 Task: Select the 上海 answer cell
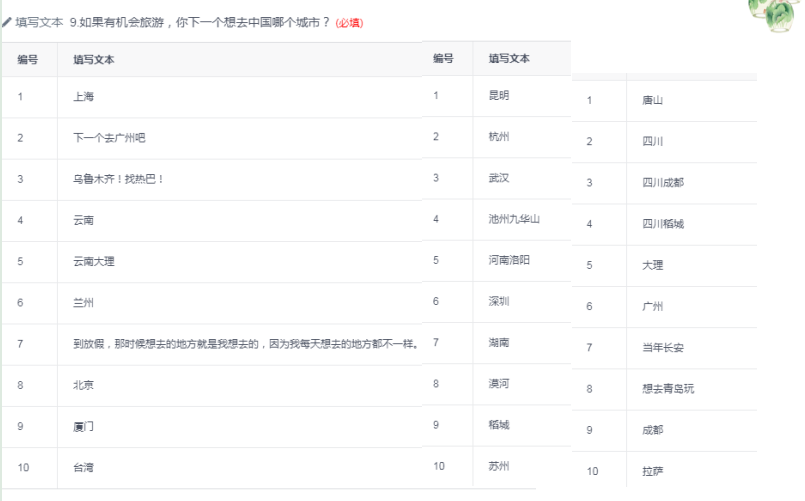83,97
